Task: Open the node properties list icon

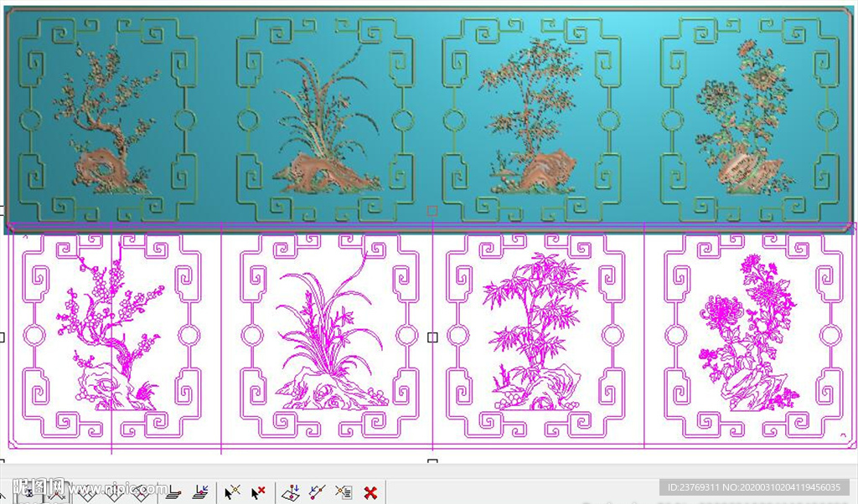Action: click(x=344, y=492)
